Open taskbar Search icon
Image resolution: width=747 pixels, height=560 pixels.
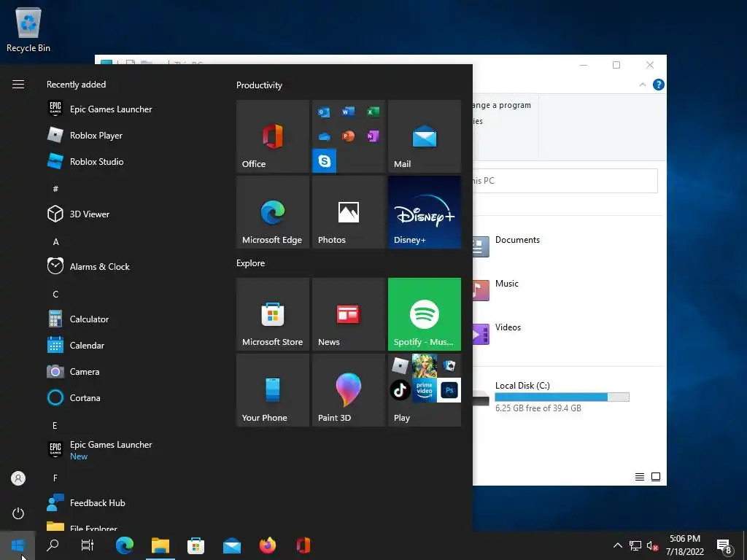53,545
